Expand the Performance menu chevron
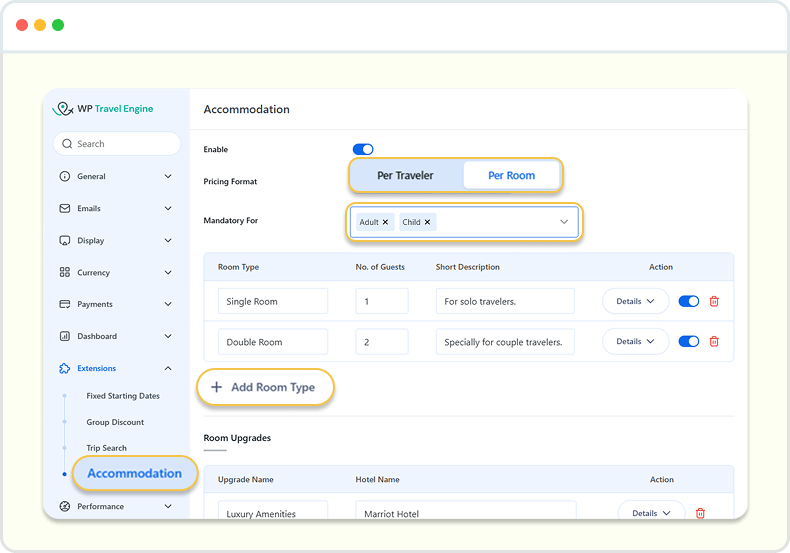Image resolution: width=790 pixels, height=553 pixels. (168, 507)
